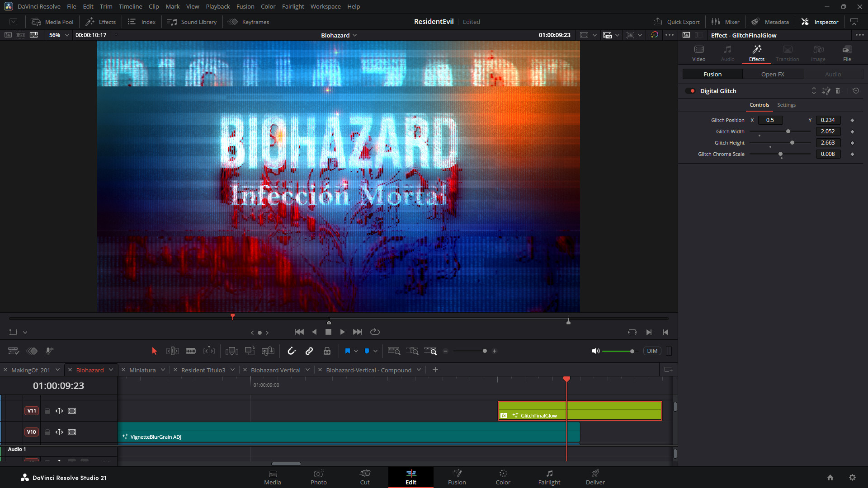Click the blue Marker icon
Viewport: 868px width, 488px height.
click(367, 351)
